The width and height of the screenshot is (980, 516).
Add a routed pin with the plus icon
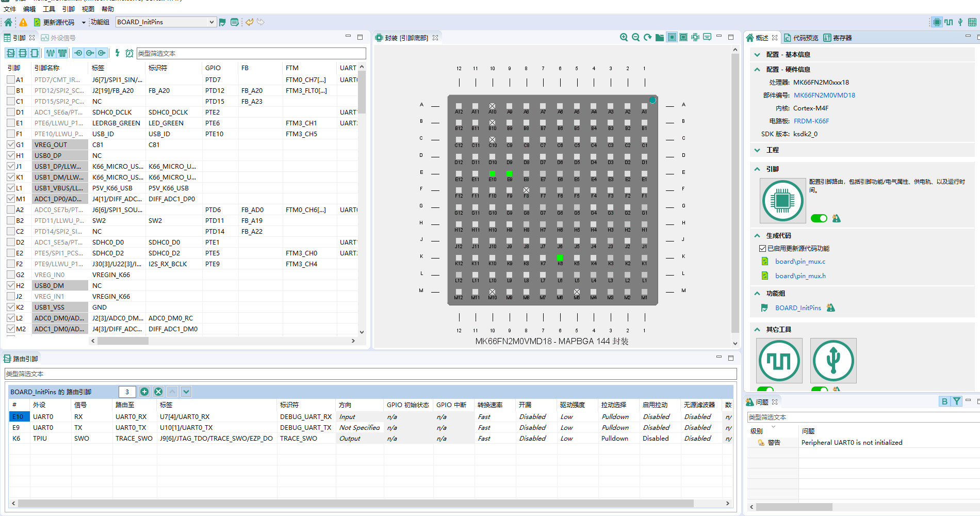point(144,392)
